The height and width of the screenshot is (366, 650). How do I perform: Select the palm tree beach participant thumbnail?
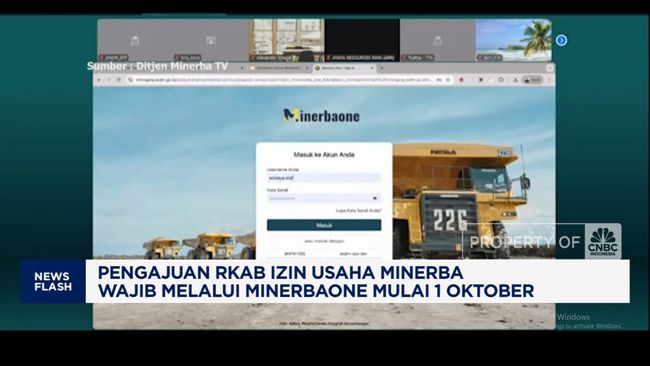tap(514, 40)
